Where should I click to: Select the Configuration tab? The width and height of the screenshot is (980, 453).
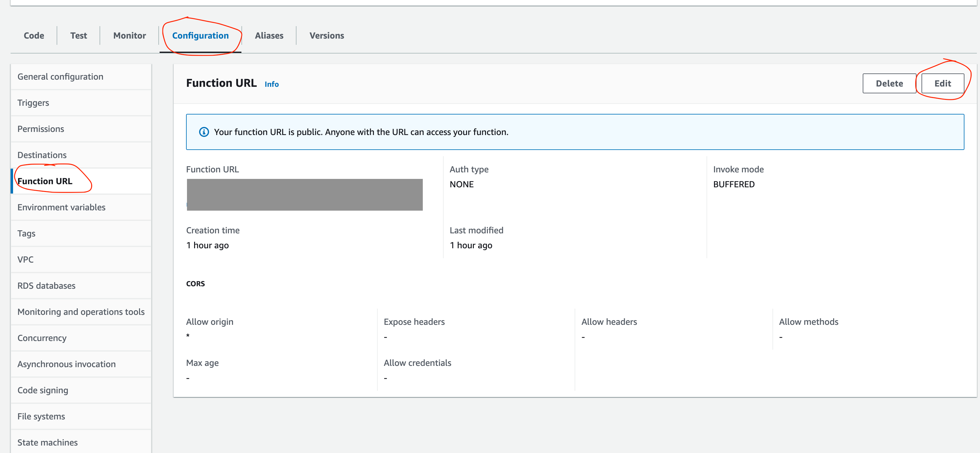coord(200,35)
